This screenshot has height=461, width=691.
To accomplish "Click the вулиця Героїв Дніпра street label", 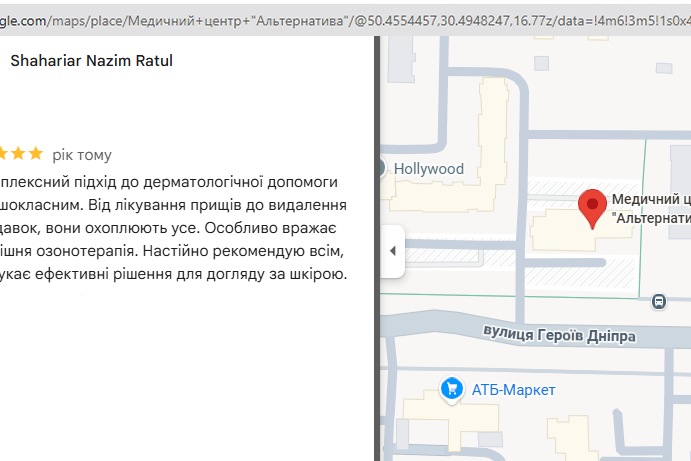I will point(558,335).
